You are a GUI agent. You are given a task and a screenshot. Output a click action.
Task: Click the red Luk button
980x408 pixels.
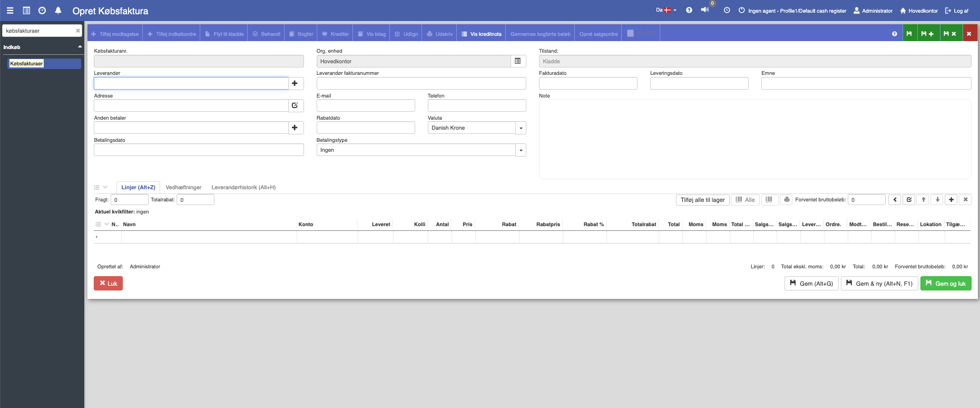[x=109, y=284]
